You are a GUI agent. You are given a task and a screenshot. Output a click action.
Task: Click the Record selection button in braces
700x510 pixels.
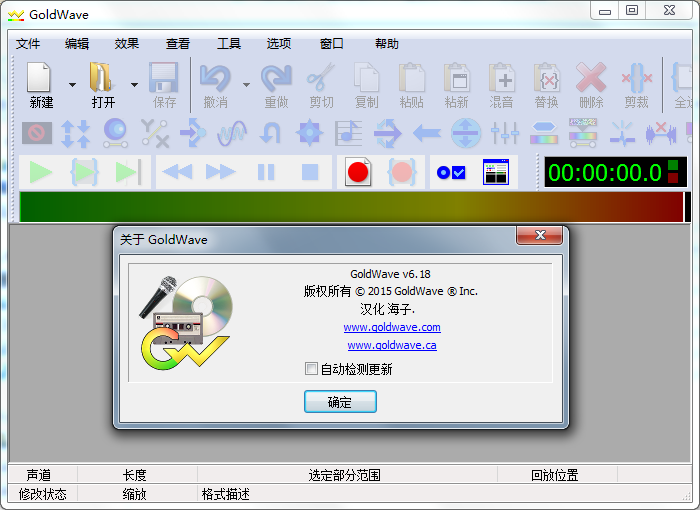click(x=402, y=172)
